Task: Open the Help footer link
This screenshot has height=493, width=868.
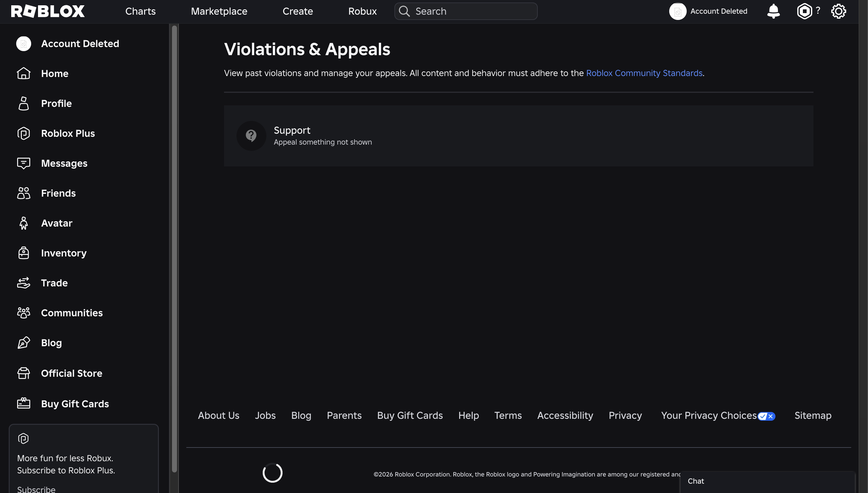Action: coord(469,415)
